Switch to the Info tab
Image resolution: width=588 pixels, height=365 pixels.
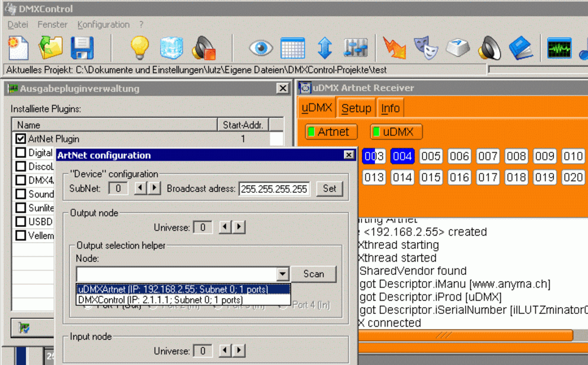click(x=390, y=108)
